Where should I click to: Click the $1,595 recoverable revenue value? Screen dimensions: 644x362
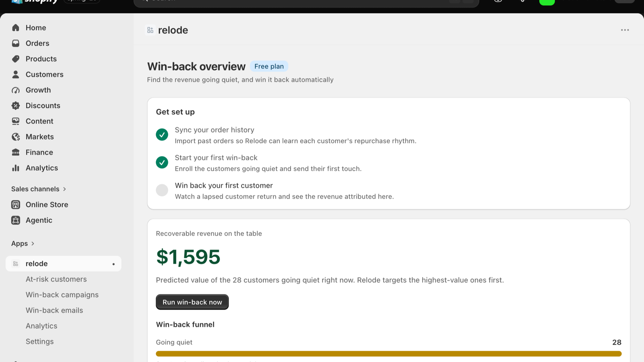(188, 257)
